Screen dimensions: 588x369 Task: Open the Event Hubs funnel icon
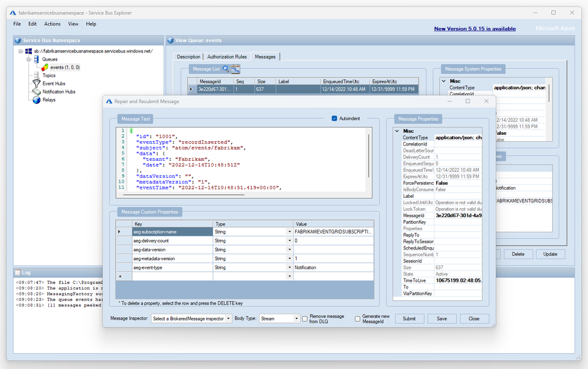tap(36, 84)
